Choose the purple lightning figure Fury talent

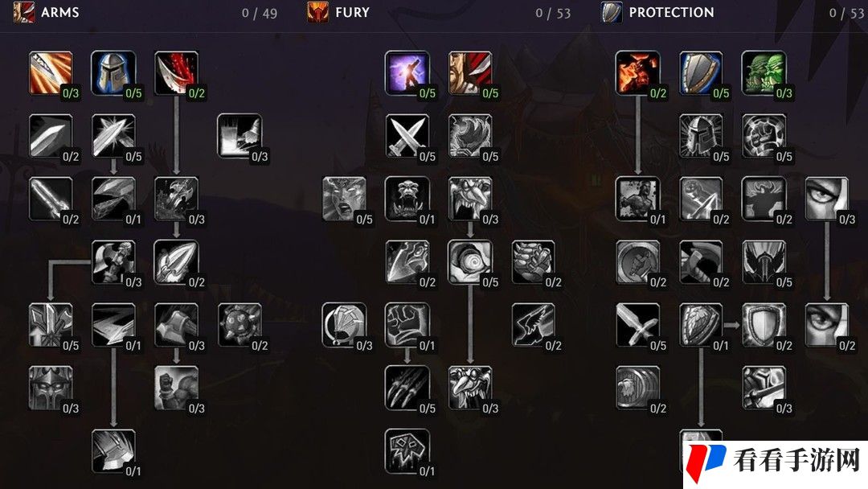(x=407, y=73)
